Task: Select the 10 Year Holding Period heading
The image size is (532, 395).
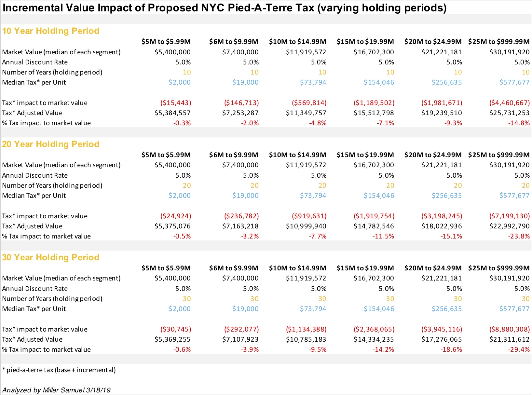Action: click(x=51, y=31)
